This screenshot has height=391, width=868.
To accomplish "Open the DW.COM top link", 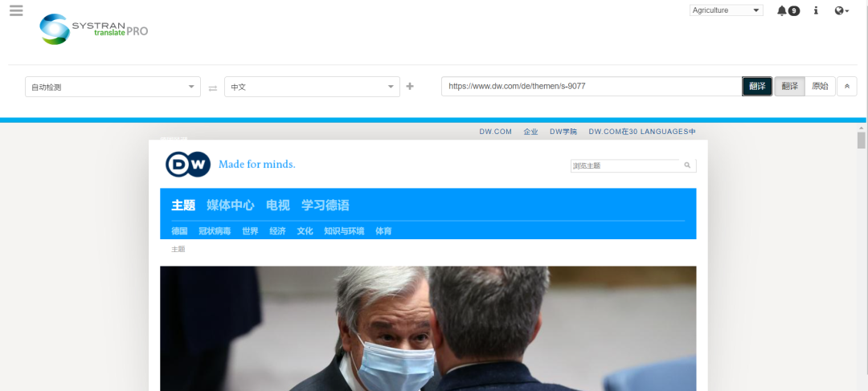I will pyautogui.click(x=495, y=132).
